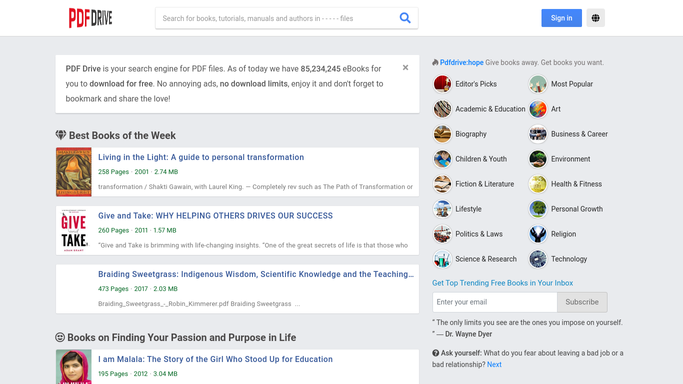The height and width of the screenshot is (384, 683).
Task: Open Biography category icon
Action: pos(442,134)
